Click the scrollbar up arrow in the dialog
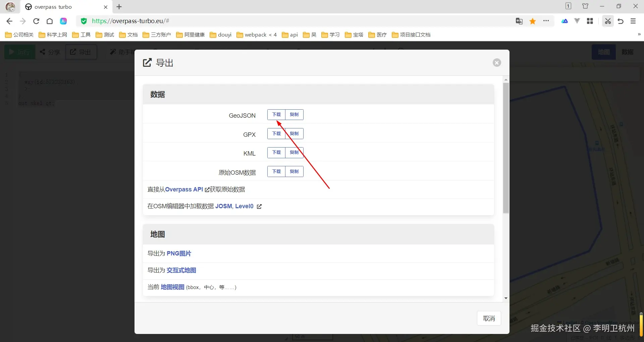This screenshot has width=644, height=342. coord(506,80)
